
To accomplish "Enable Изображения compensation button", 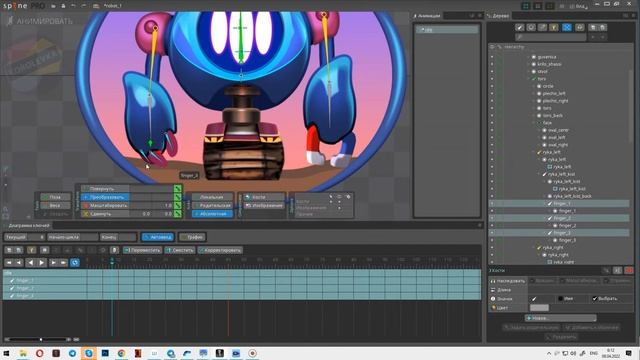I will [x=264, y=205].
